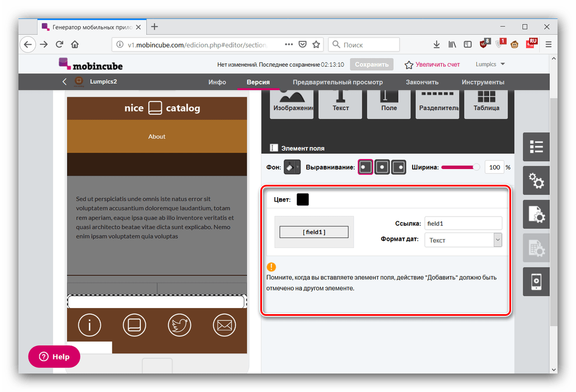576x392 pixels.
Task: Close the browser tab
Action: [x=138, y=27]
